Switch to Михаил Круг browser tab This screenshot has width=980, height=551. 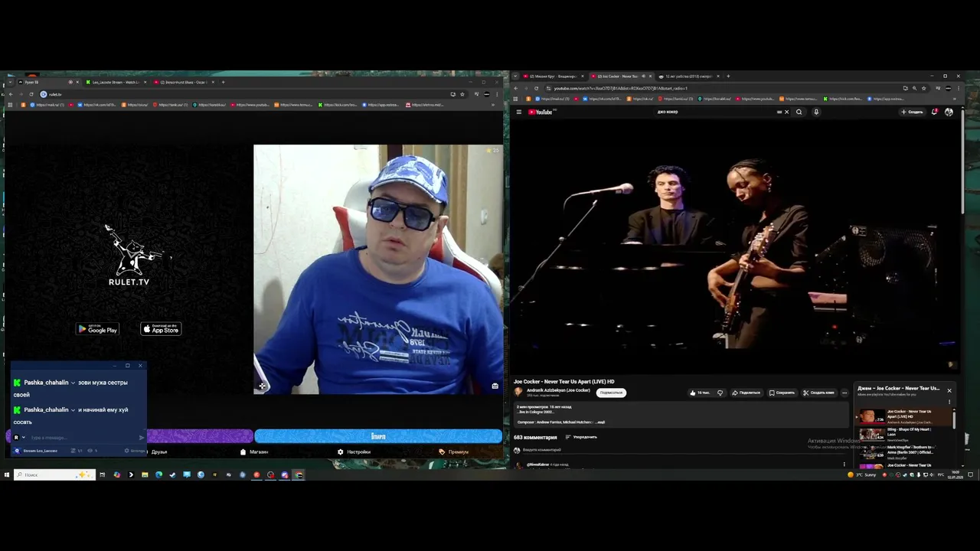[x=553, y=77]
